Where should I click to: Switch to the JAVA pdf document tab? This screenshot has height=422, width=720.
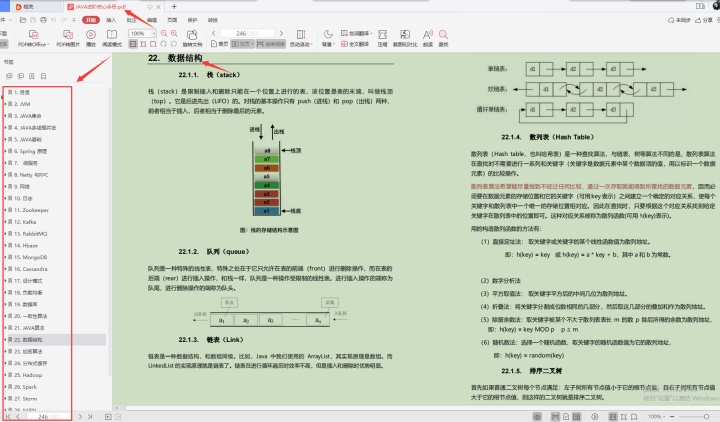(x=113, y=6)
